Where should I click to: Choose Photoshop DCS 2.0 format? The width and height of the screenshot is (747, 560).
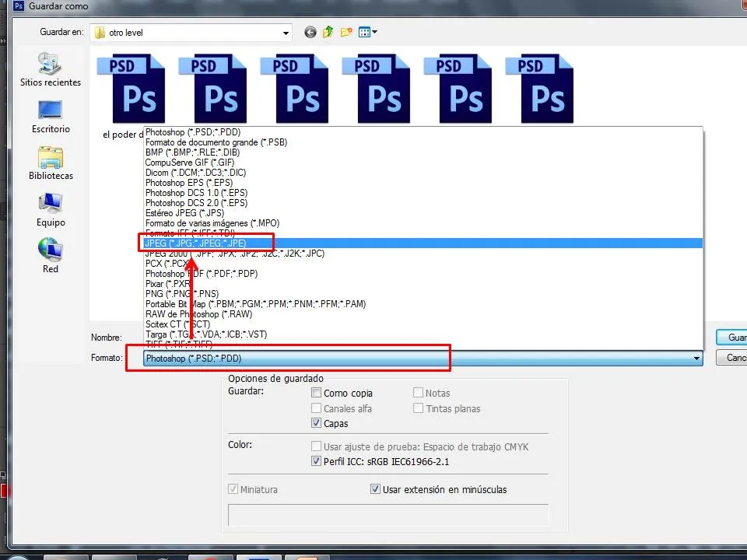pyautogui.click(x=423, y=203)
